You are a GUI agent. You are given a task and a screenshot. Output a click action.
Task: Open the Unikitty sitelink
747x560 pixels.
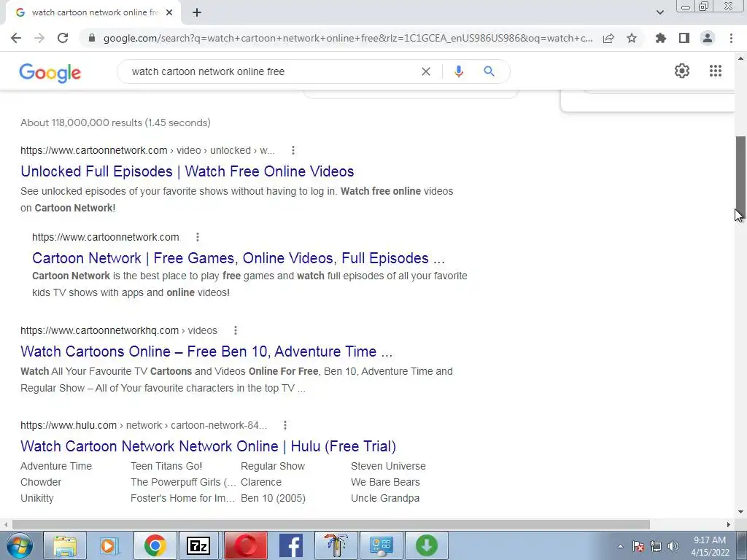(x=37, y=499)
